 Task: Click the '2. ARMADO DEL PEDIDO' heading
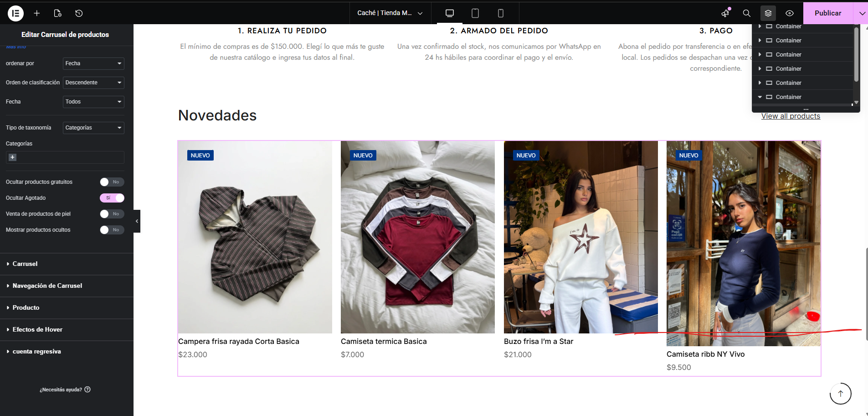click(499, 31)
